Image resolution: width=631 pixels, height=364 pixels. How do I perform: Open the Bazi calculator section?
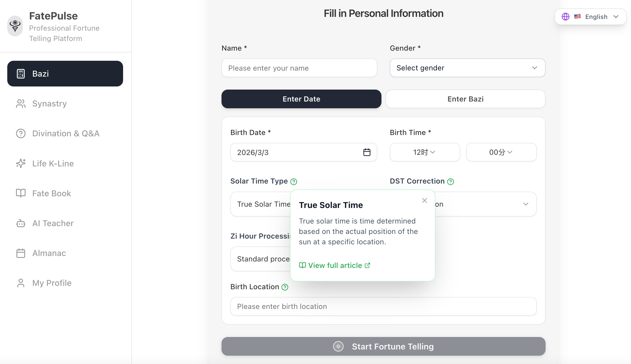pos(65,73)
